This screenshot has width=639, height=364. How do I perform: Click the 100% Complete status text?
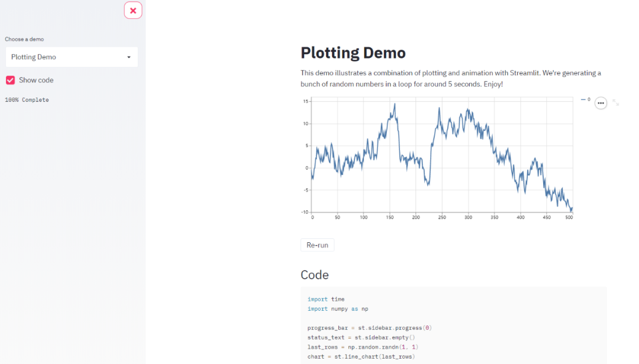point(27,100)
